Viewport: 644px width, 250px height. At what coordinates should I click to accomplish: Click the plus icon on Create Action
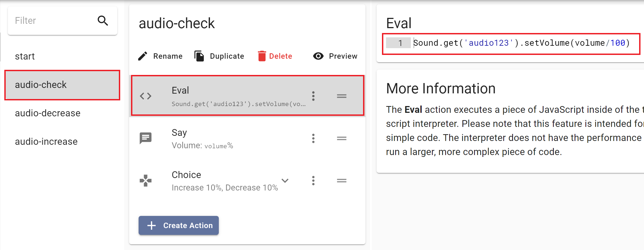[x=152, y=225]
